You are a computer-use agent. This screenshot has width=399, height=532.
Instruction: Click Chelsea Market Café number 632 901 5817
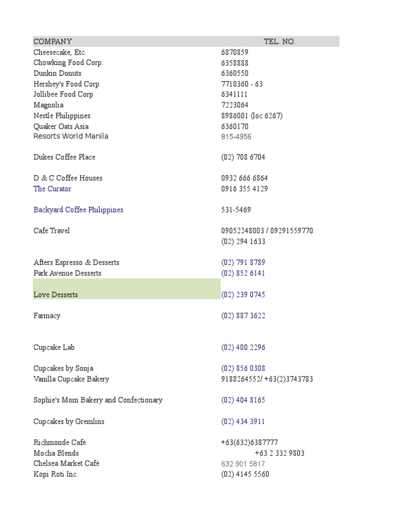243,464
